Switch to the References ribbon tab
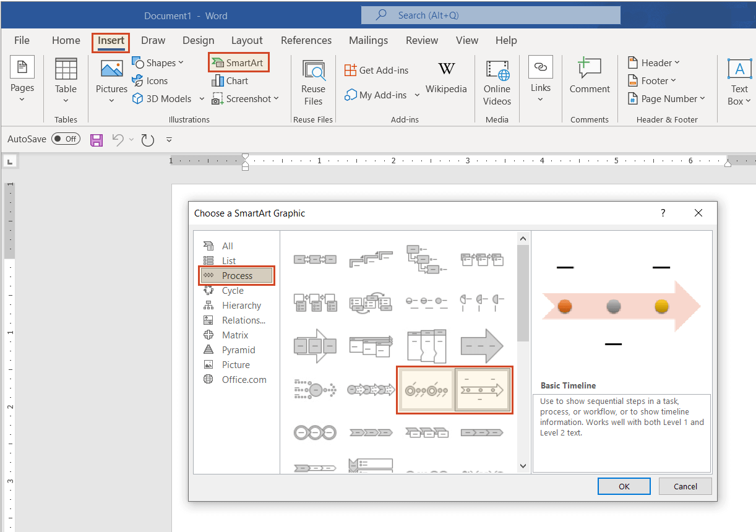 (x=306, y=40)
